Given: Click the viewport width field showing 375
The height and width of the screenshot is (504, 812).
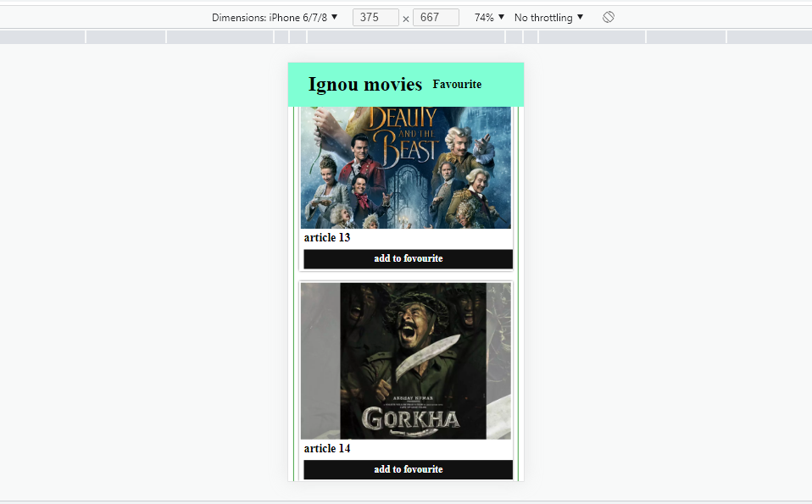Looking at the screenshot, I should 375,17.
